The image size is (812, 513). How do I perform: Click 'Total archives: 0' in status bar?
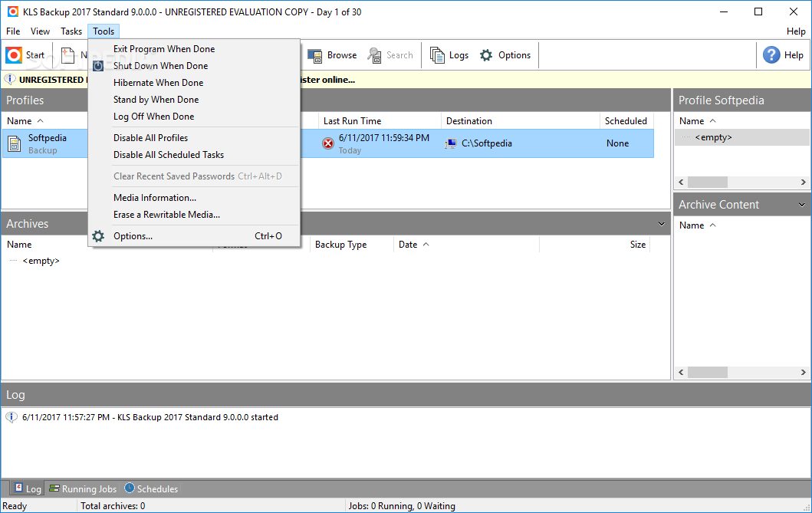pos(113,506)
